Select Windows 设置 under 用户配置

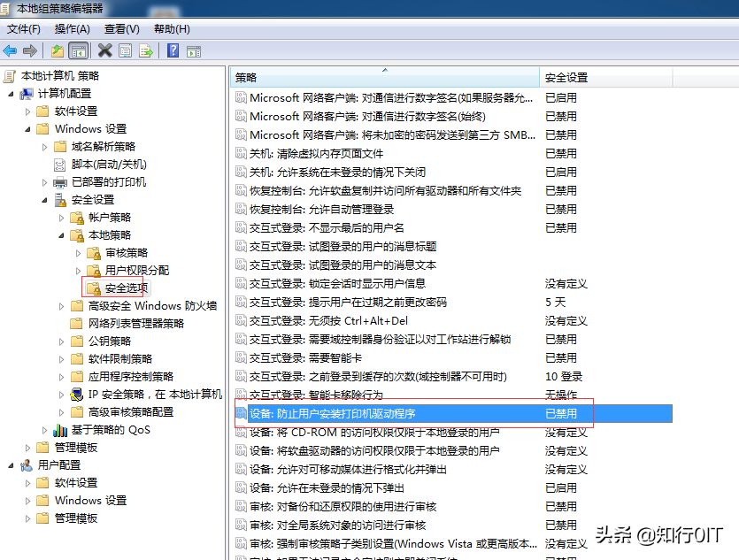coord(90,500)
